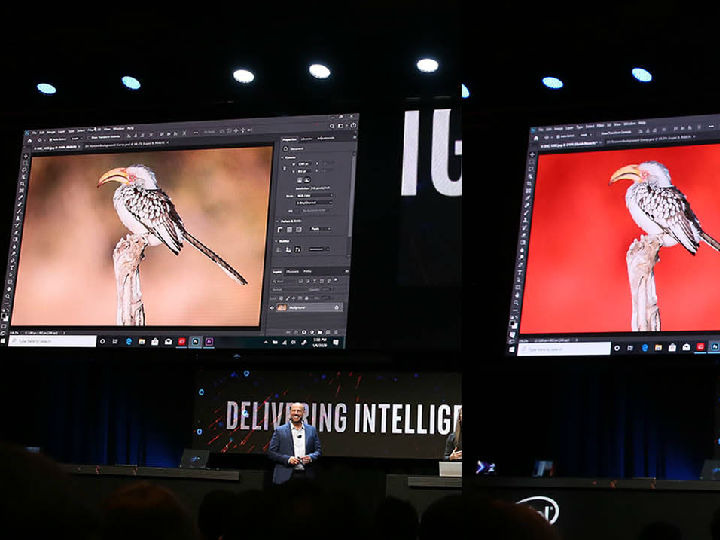720x540 pixels.
Task: Open the guide line style dropdown in Guides
Action: point(319,249)
